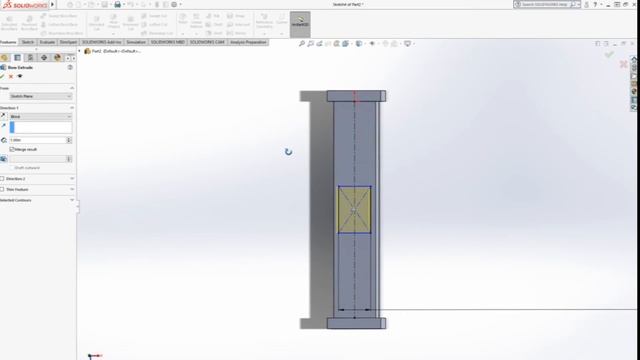This screenshot has height=360, width=640.
Task: Click depth value input field
Action: tap(38, 140)
